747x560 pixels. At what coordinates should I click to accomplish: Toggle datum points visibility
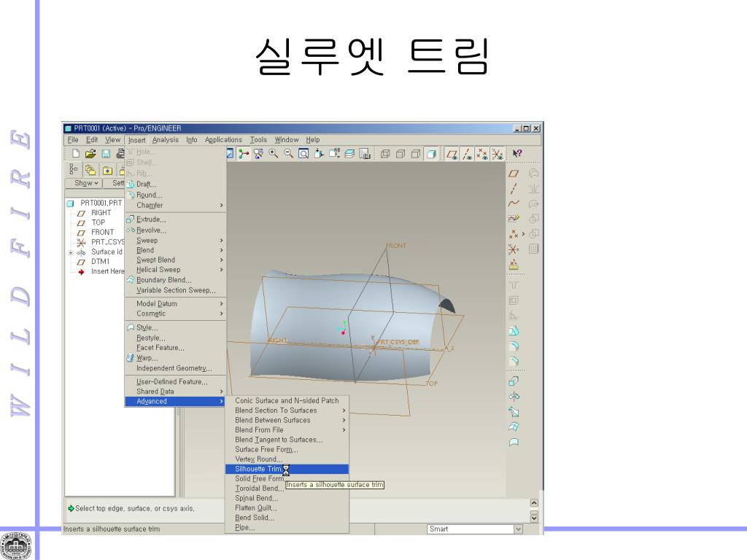tap(482, 153)
